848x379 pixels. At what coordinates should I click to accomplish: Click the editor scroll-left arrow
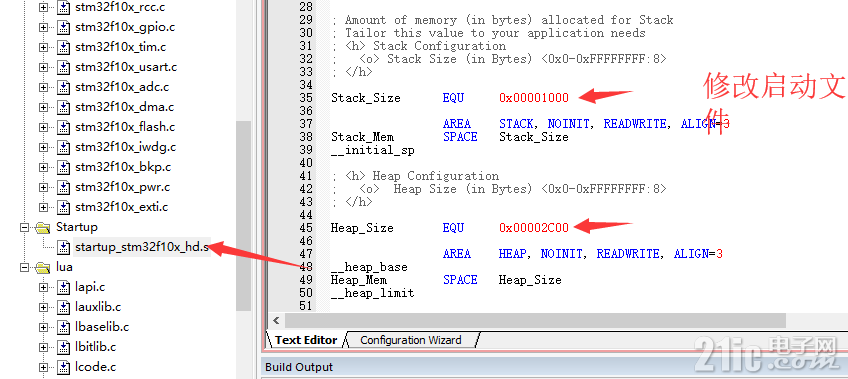tap(276, 321)
